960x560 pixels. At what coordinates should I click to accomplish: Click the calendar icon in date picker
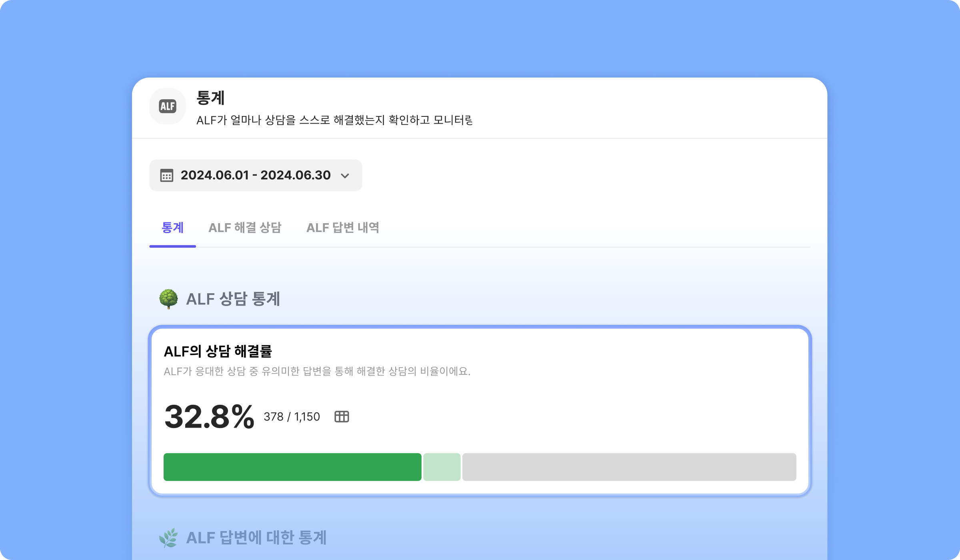coord(167,176)
